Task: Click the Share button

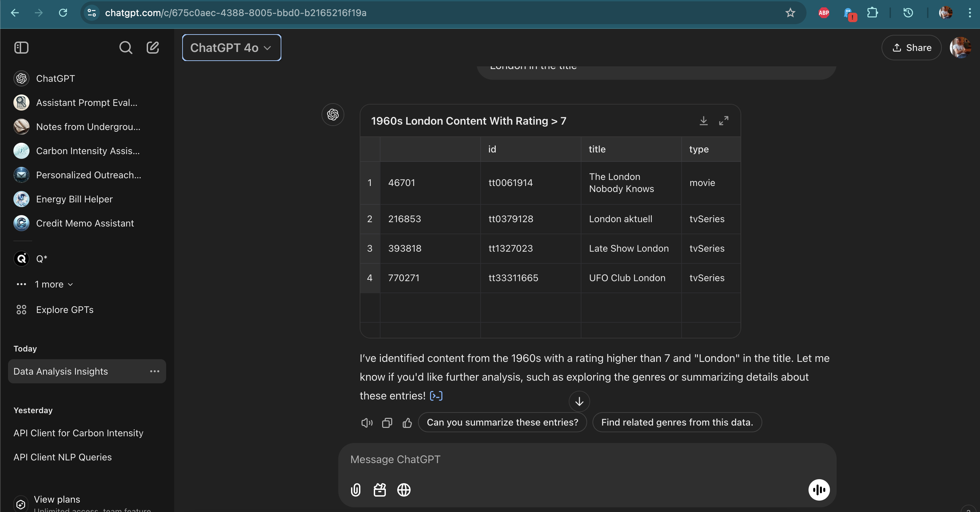Action: point(912,48)
